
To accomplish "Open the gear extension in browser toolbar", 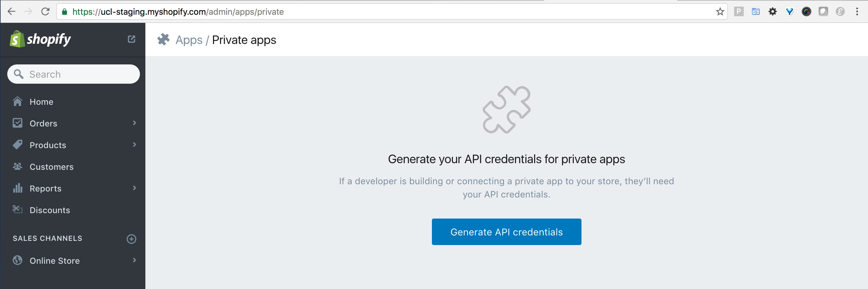I will tap(772, 12).
